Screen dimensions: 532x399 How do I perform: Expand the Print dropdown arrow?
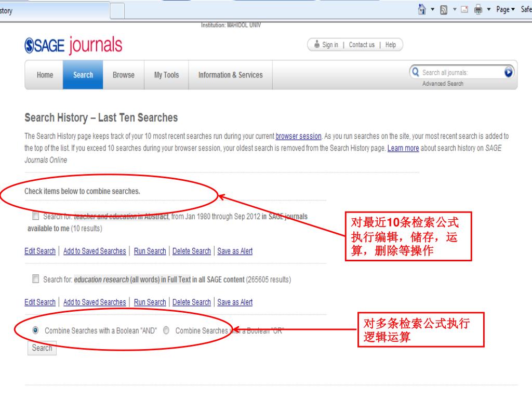click(x=489, y=9)
